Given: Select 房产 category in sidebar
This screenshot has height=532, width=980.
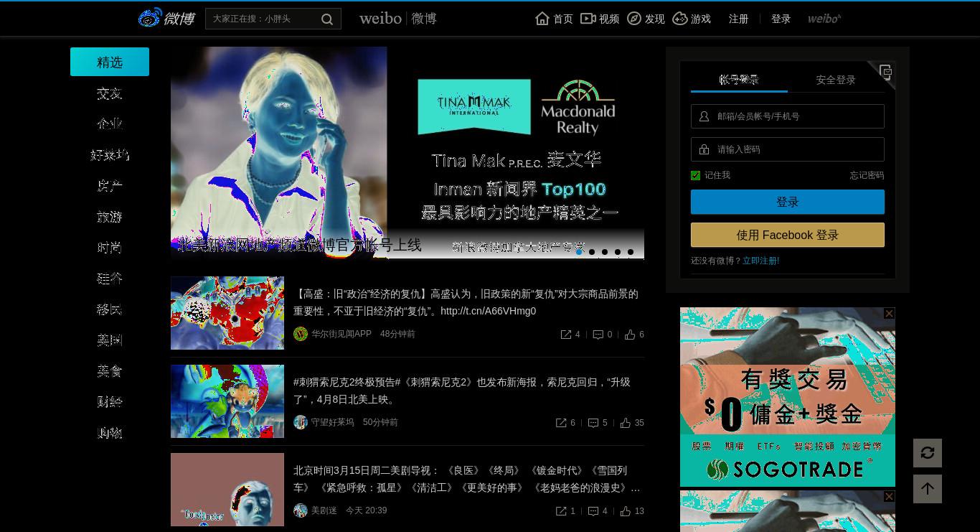Looking at the screenshot, I should coord(110,186).
